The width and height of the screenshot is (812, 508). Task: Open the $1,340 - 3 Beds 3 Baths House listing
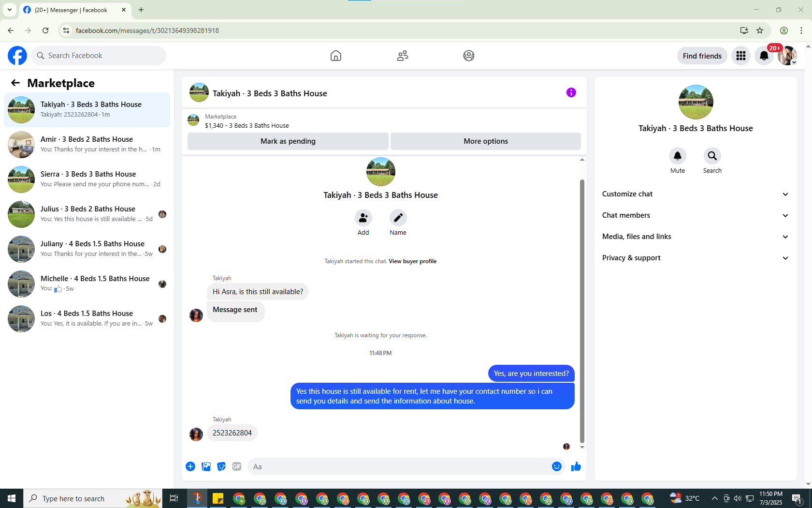247,125
